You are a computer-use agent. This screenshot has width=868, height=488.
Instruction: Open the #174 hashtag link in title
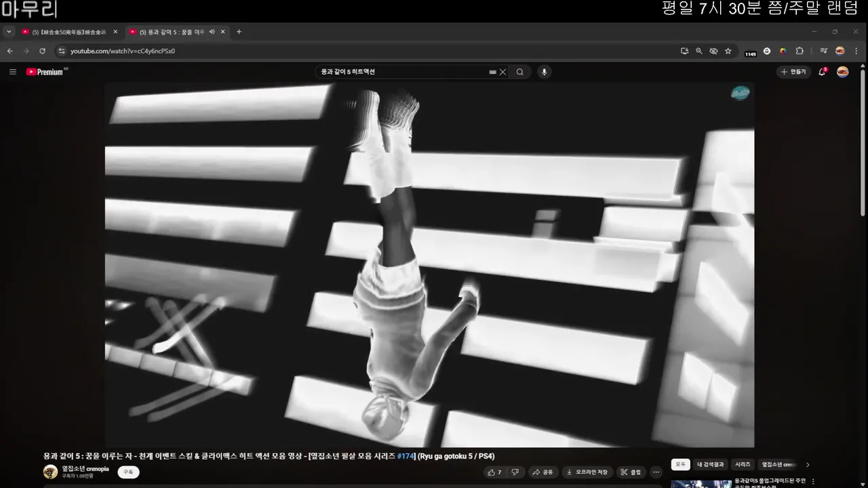coord(406,456)
